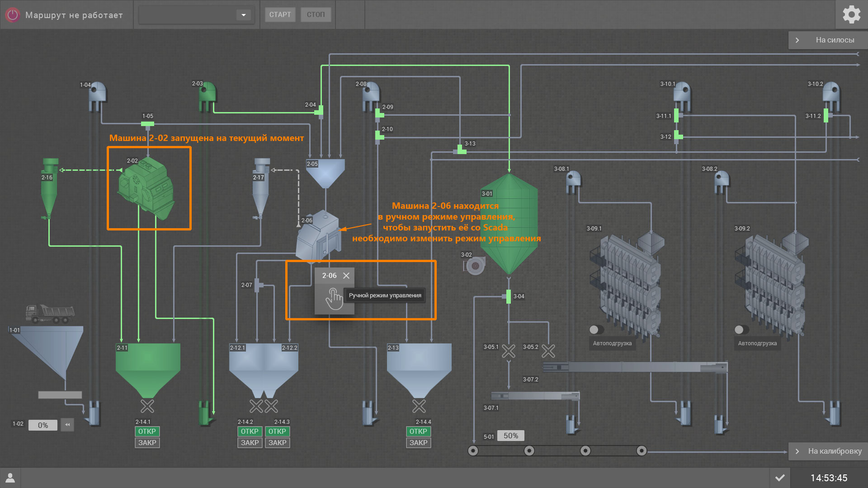This screenshot has height=488, width=868.
Task: Toggle the valve 3-05.1 cross
Action: 509,351
